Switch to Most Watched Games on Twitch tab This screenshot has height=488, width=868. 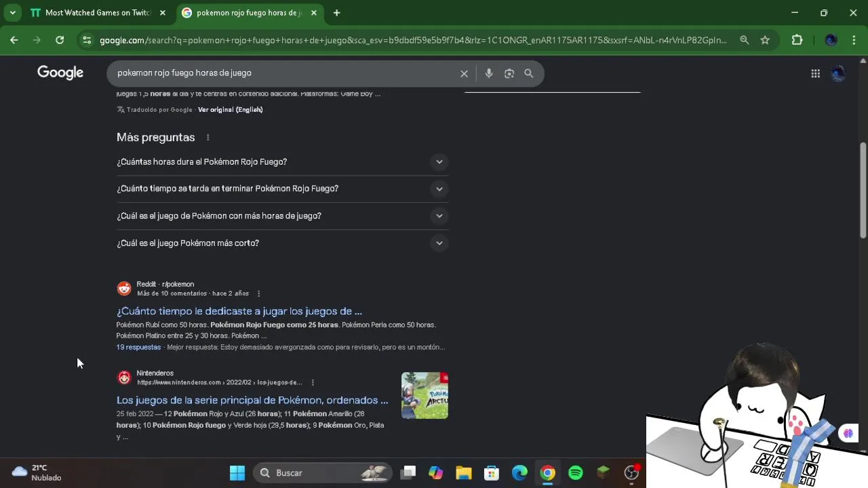(98, 13)
